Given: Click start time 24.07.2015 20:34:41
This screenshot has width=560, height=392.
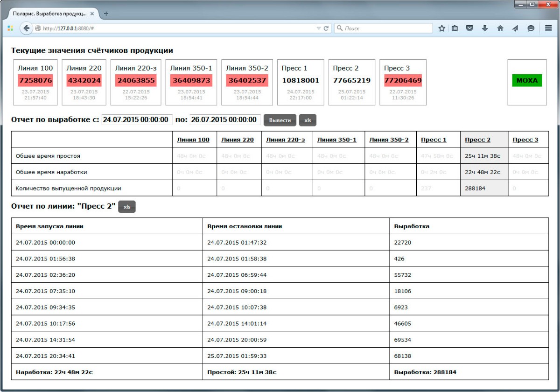Looking at the screenshot, I should click(45, 356).
